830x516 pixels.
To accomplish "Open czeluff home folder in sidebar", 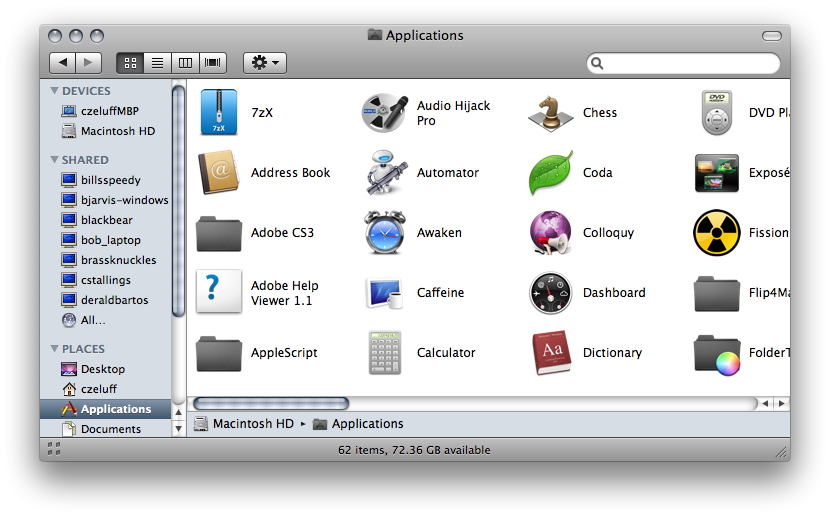I will [x=106, y=389].
